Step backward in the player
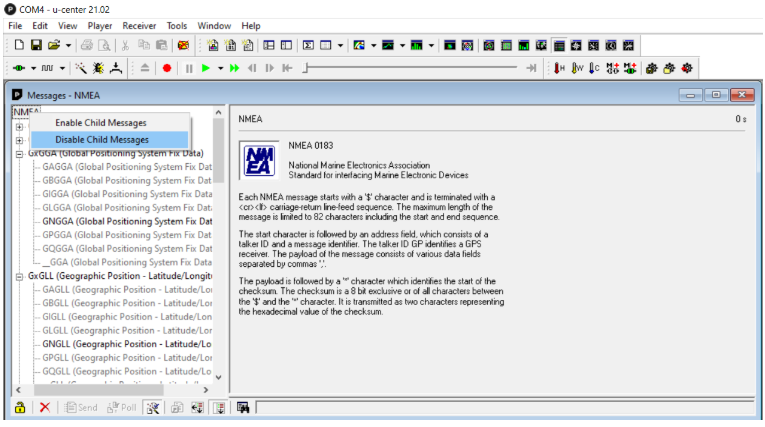The height and width of the screenshot is (427, 765). coord(252,68)
